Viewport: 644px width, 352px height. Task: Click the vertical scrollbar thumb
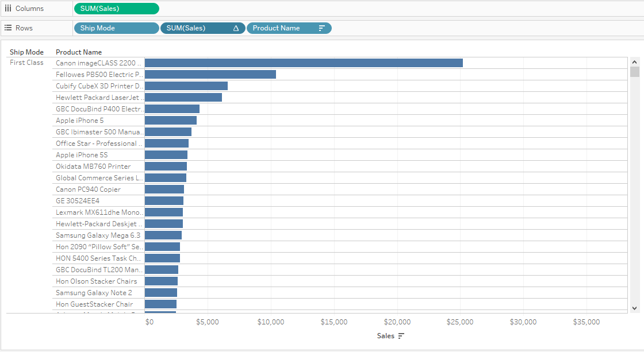coord(635,72)
